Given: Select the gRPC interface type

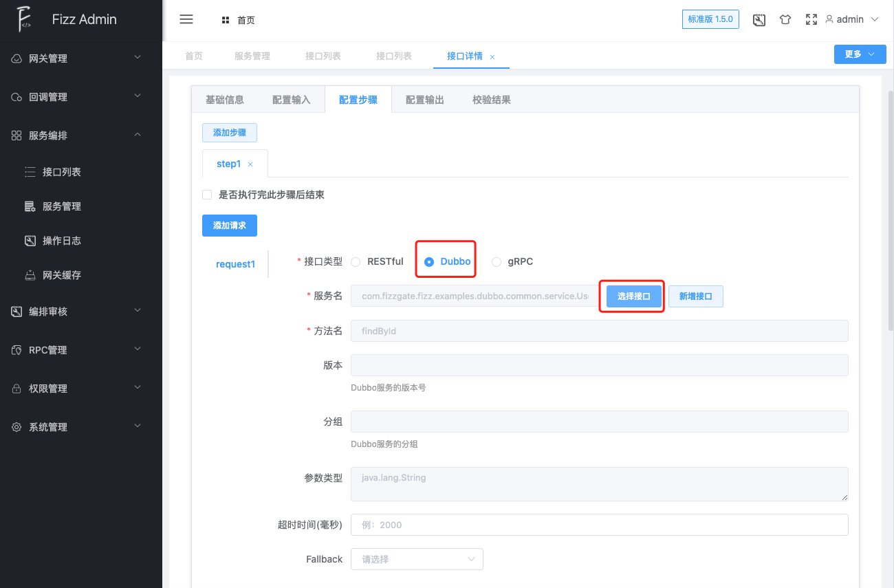Looking at the screenshot, I should pos(496,261).
